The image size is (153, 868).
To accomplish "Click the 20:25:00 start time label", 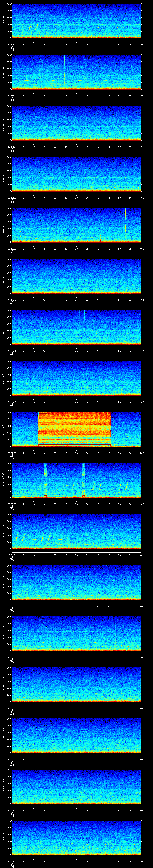I will (x=12, y=606).
